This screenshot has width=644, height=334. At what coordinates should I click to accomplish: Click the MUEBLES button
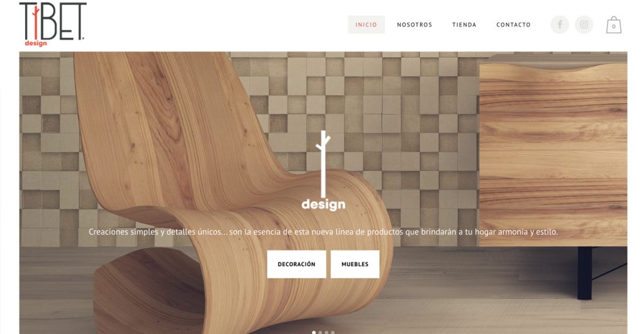pos(355,264)
